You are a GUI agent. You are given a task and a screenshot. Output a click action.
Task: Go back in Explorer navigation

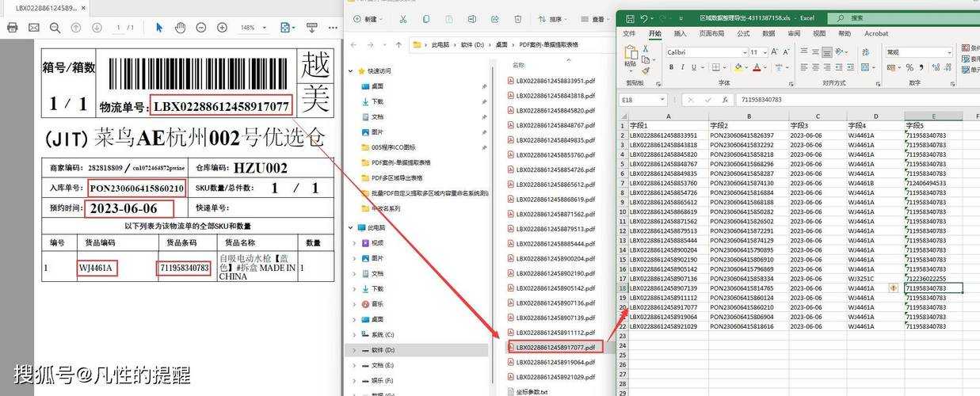tap(354, 45)
